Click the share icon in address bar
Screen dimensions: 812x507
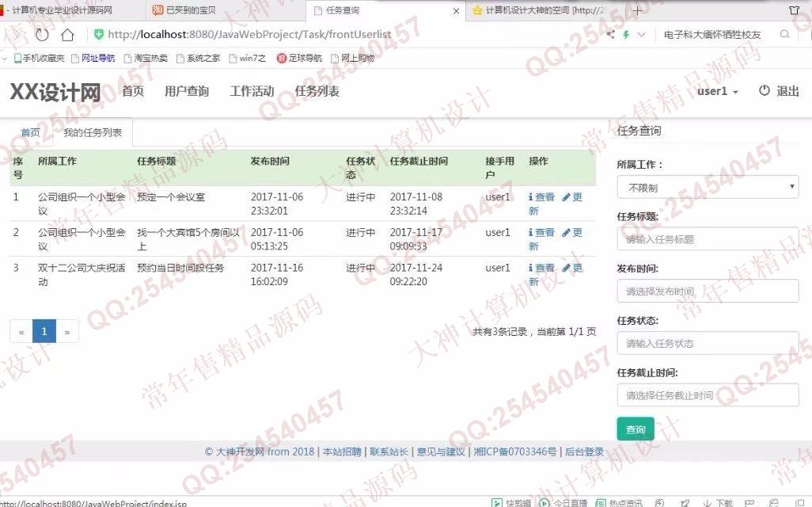[x=610, y=35]
